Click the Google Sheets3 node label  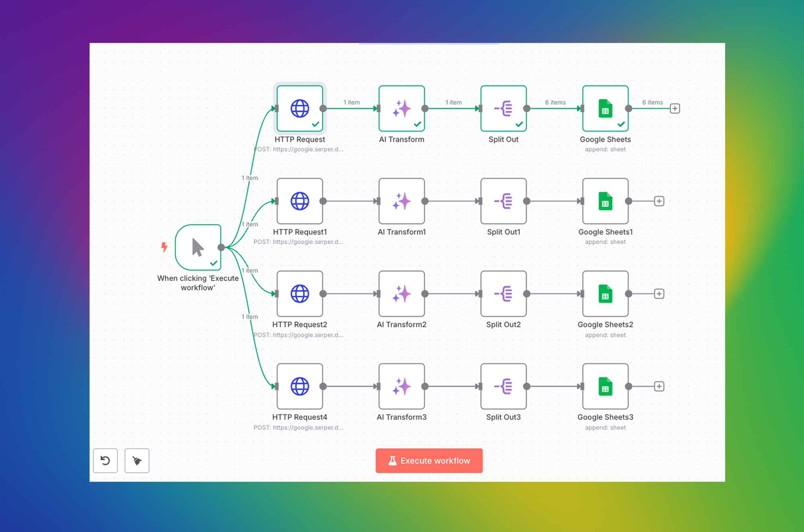(605, 417)
